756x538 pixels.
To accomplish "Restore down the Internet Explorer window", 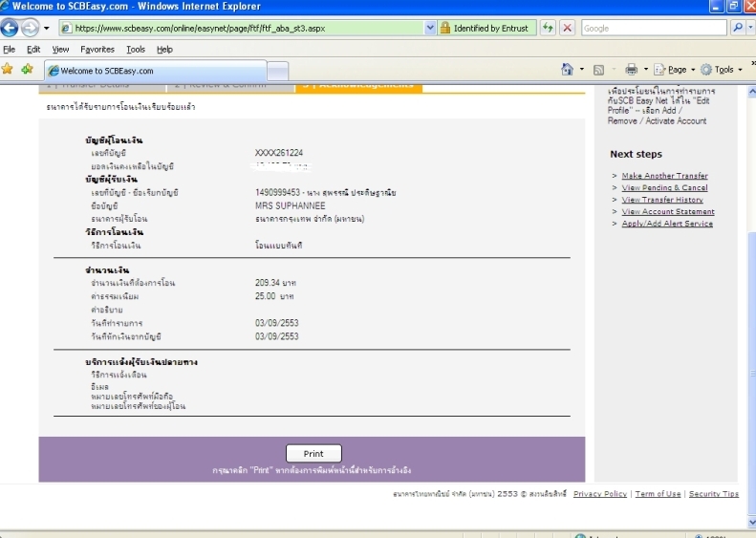I will point(734,6).
